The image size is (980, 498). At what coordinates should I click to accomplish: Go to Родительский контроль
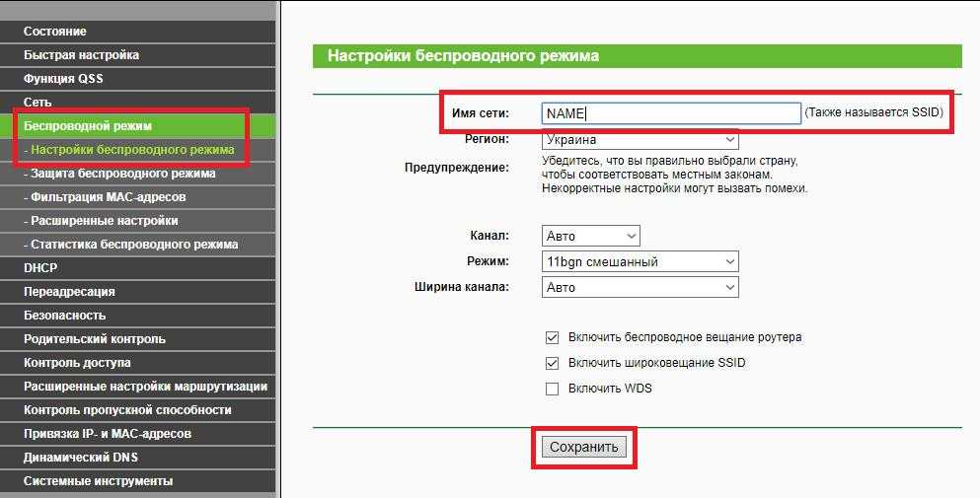[137, 339]
